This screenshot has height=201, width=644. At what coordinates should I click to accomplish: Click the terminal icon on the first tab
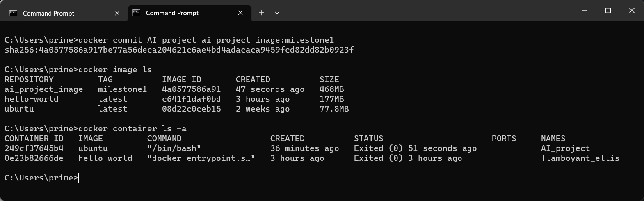coord(13,13)
